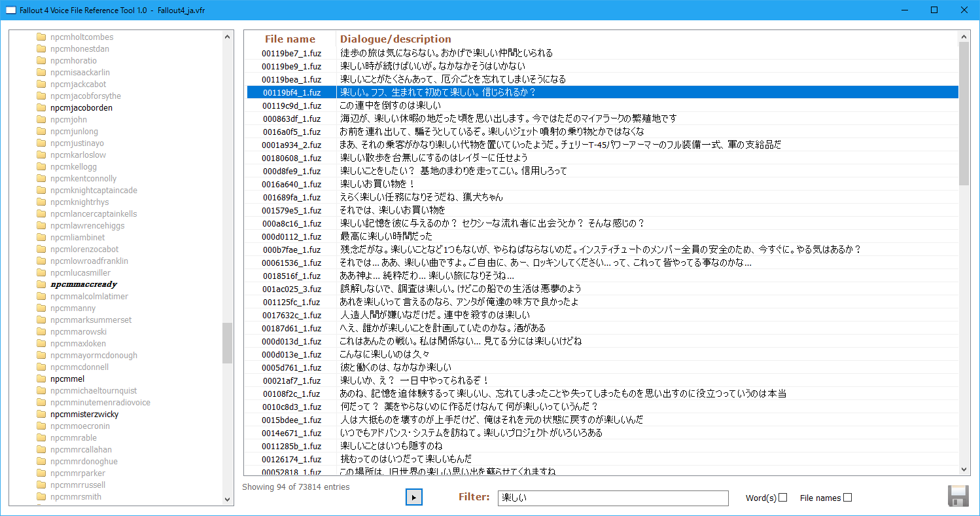Select the npcmmrable folder icon
The width and height of the screenshot is (980, 516).
point(41,438)
